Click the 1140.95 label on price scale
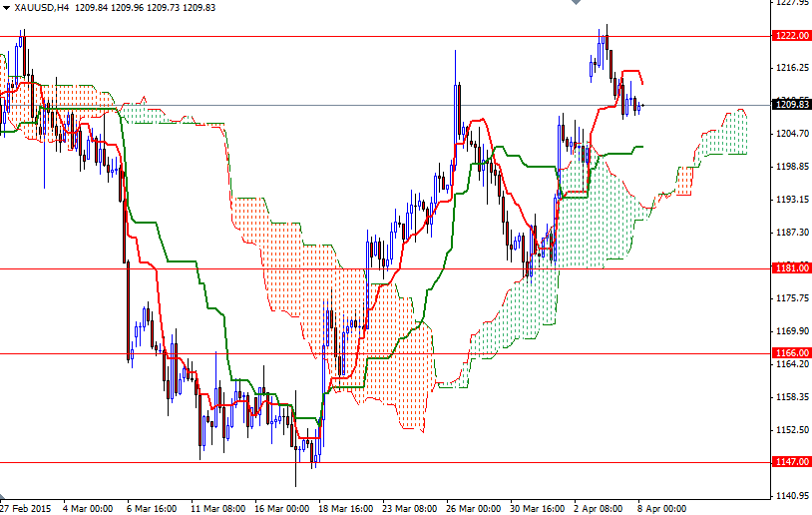Screen dimensions: 812x515 [x=790, y=496]
